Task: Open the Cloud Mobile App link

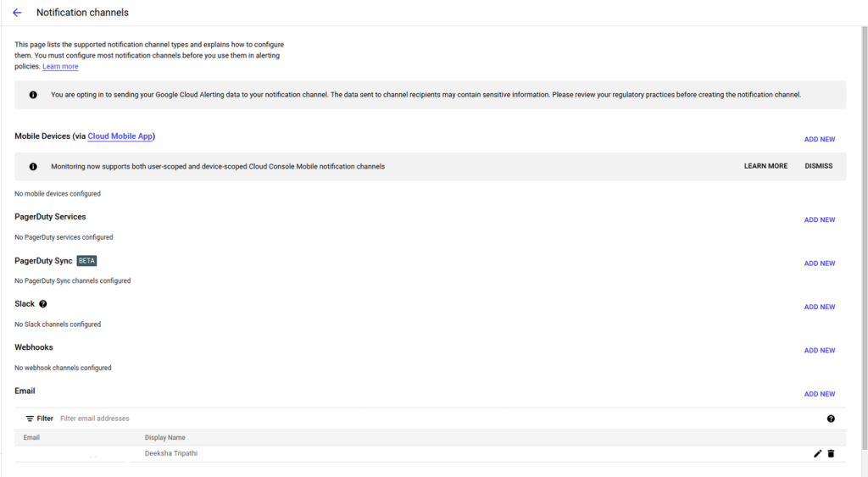Action: pos(120,136)
